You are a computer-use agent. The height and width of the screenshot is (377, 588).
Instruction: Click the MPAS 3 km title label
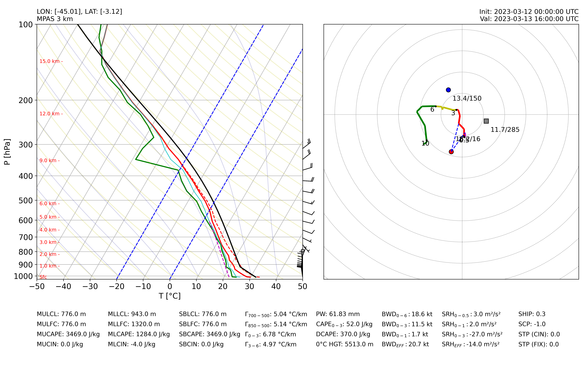[x=55, y=19]
